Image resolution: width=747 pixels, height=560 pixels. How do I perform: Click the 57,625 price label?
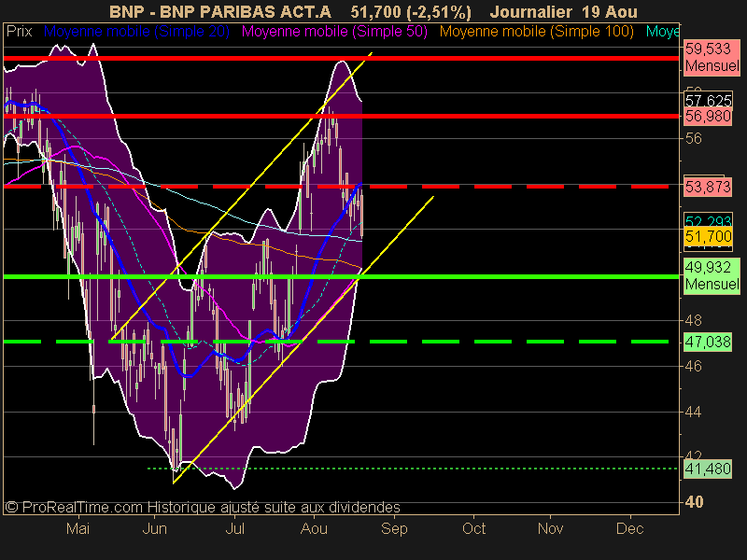coord(708,100)
